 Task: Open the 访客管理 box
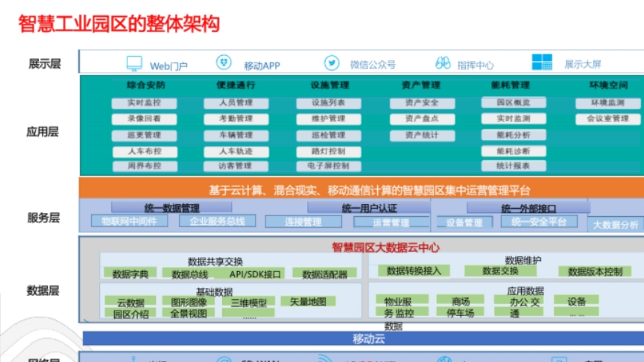point(236,166)
